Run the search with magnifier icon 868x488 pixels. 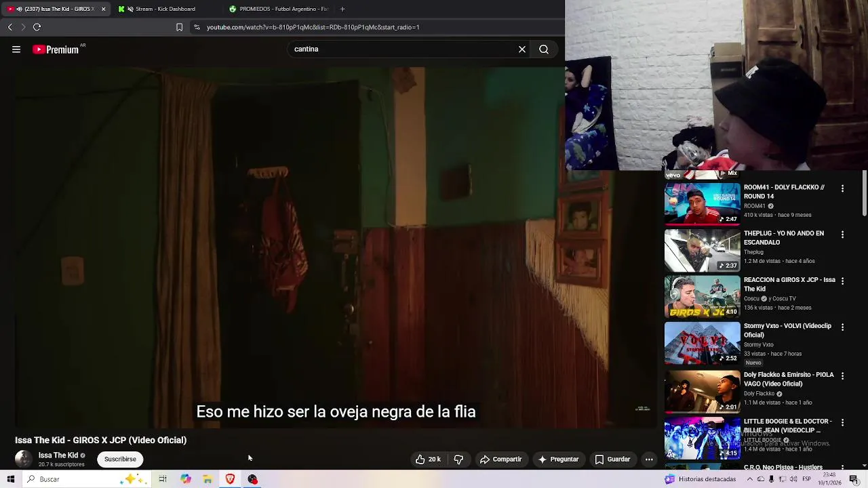544,49
